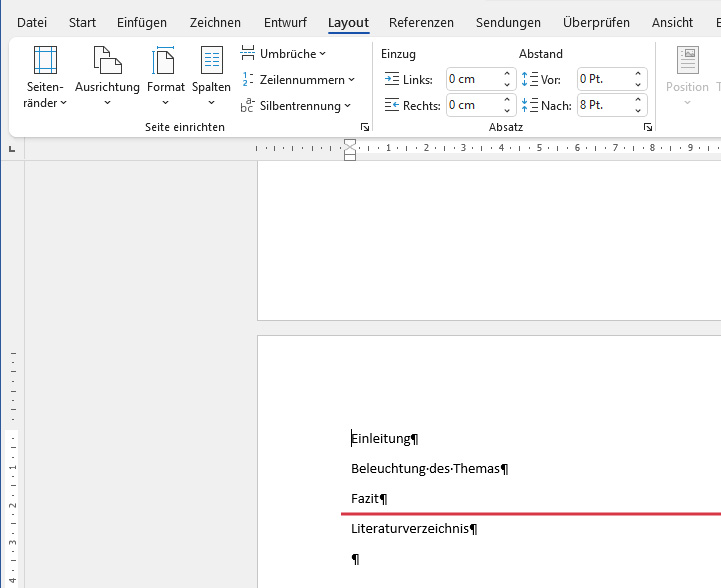Switch to the Einfügen tab
The height and width of the screenshot is (588, 721).
[142, 22]
